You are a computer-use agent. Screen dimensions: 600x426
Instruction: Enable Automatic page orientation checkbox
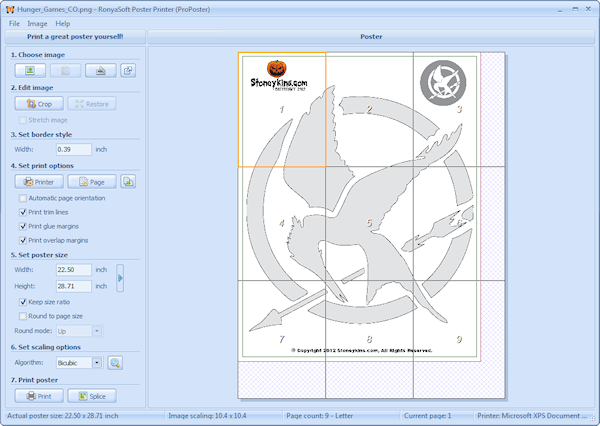click(x=23, y=198)
